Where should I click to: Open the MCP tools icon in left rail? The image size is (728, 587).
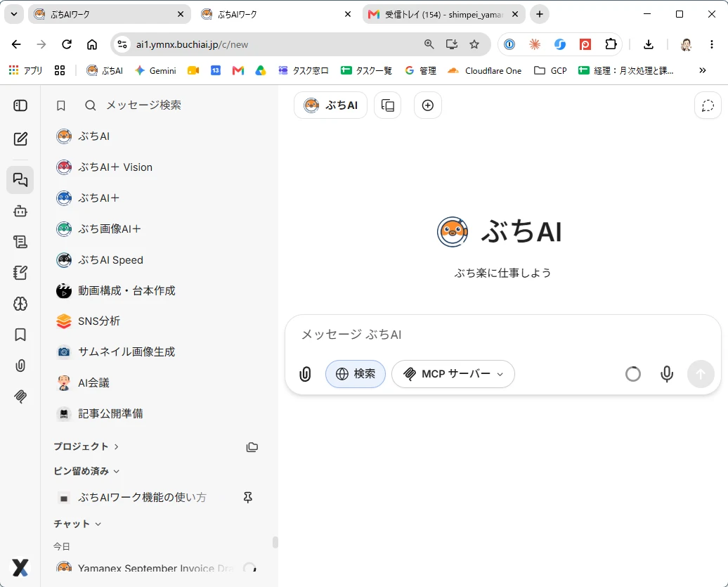point(20,396)
